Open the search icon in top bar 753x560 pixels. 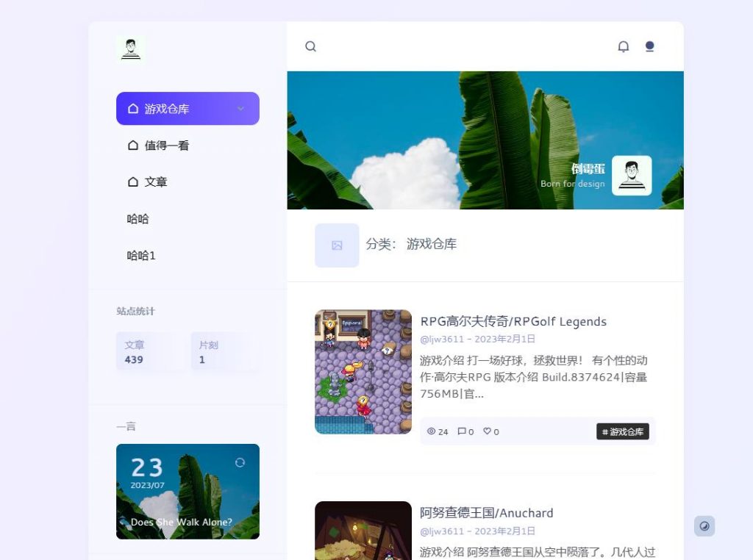311,46
